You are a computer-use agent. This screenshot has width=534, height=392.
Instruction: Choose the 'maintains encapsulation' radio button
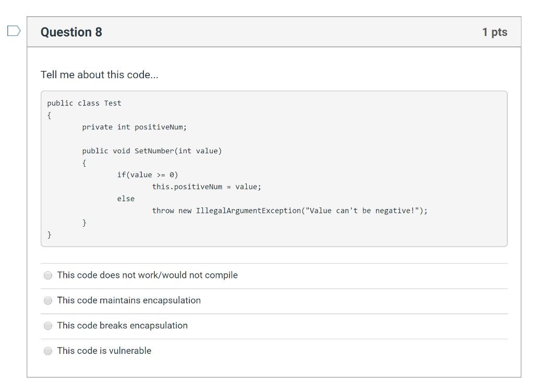point(48,300)
